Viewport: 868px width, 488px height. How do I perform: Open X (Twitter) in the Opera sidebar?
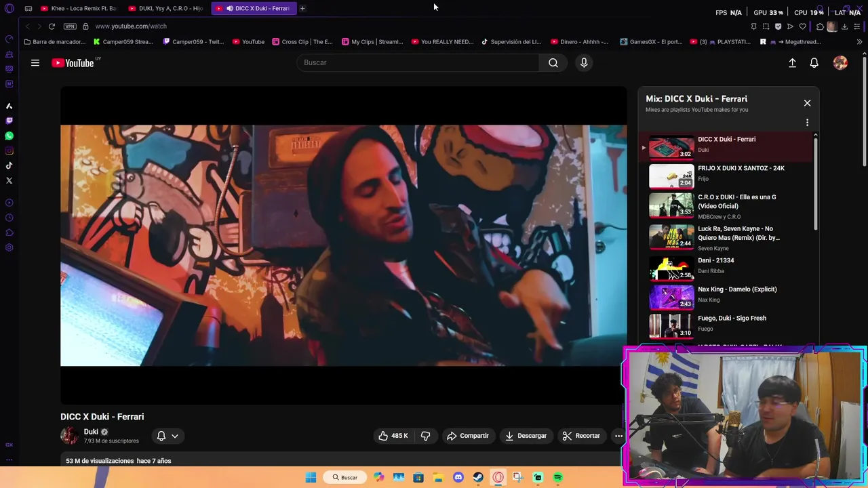[9, 180]
